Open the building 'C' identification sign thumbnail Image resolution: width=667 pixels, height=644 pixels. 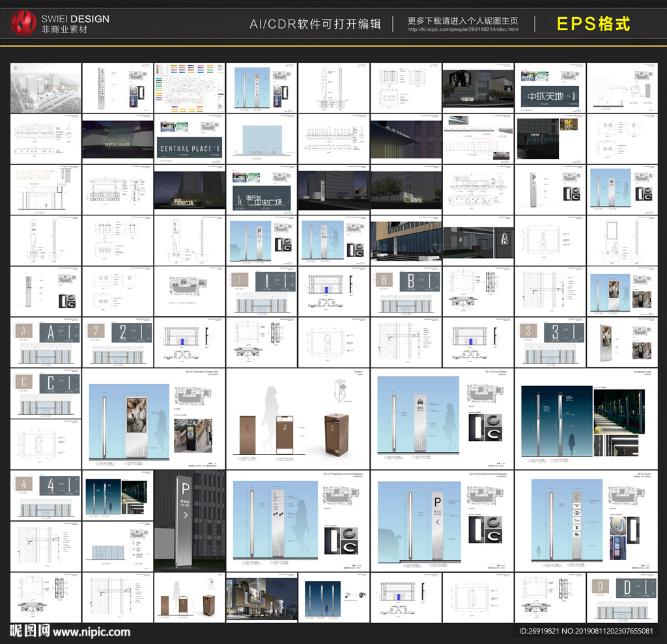(46, 393)
